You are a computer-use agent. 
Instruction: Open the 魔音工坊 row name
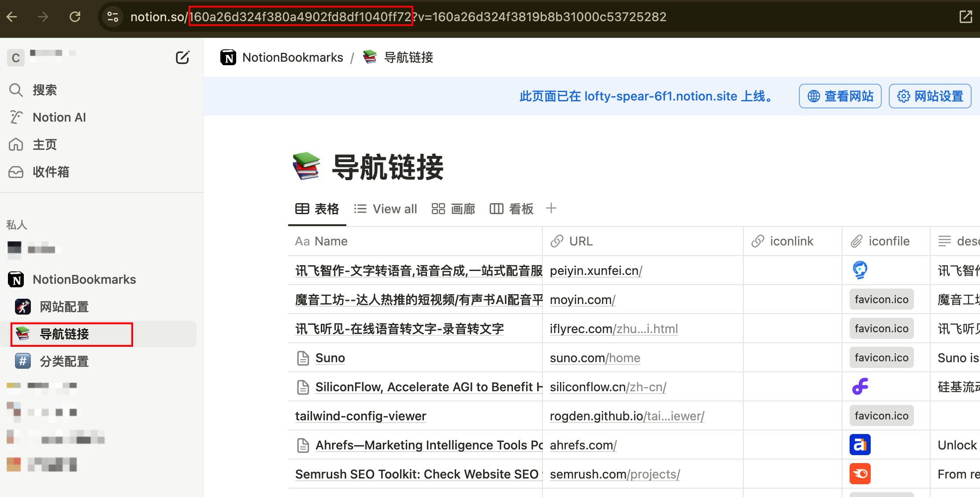419,300
